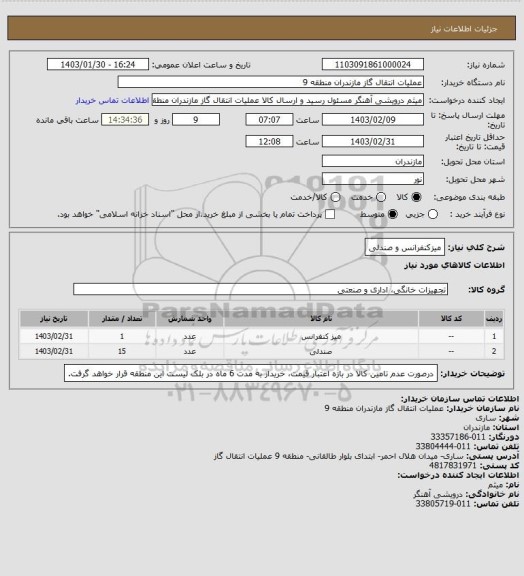Screen dimensions: 524x576
Task: Click the تاریخ نیاز column header
Action: tap(54, 318)
